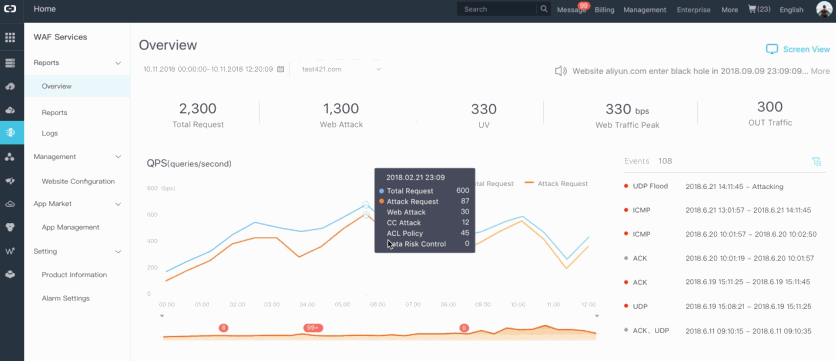Screen dimensions: 836x361
Task: Open Logs in the sidebar
Action: pos(50,133)
